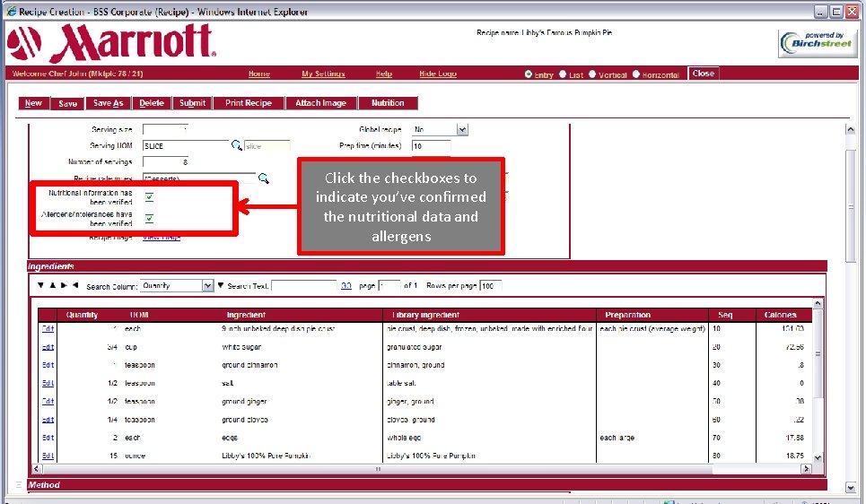
Task: Click the Close button in header bar
Action: 703,74
